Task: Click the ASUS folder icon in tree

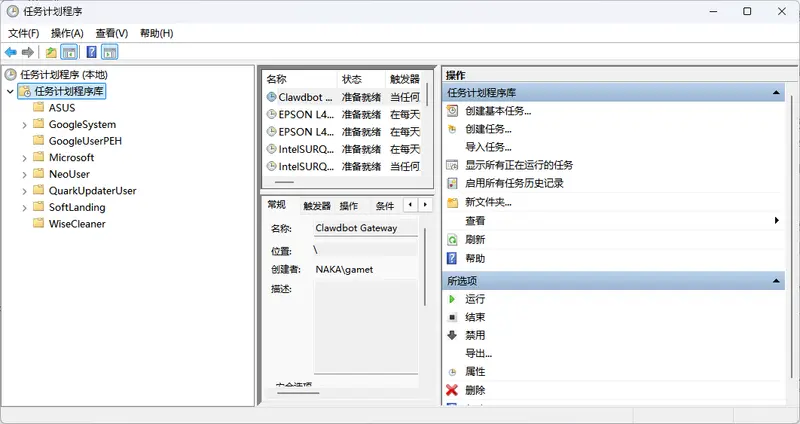Action: click(x=38, y=107)
